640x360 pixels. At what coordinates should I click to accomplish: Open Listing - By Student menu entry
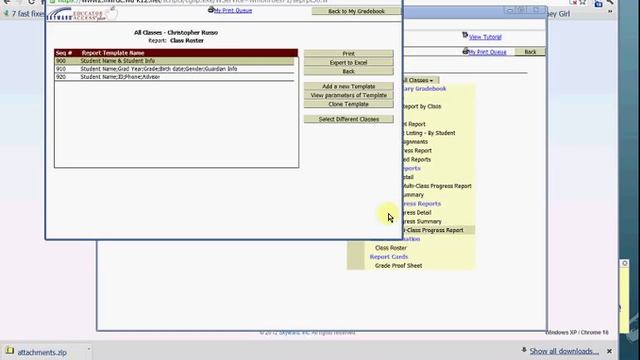(x=430, y=133)
